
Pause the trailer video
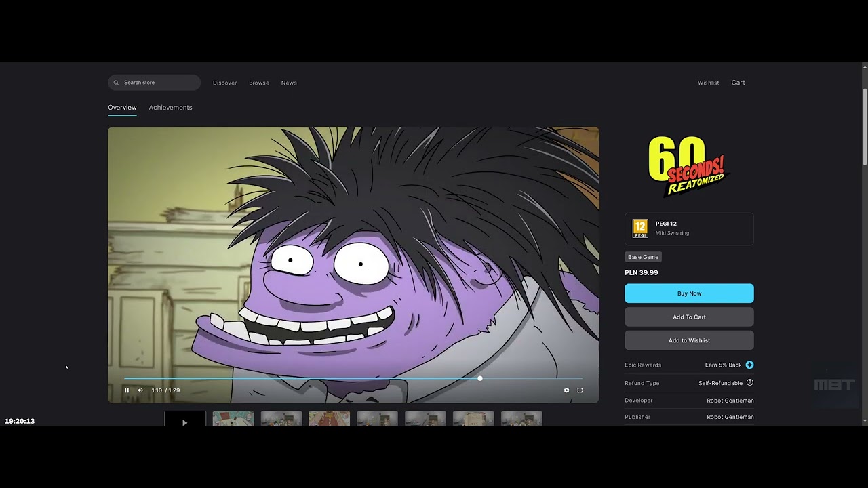tap(126, 390)
